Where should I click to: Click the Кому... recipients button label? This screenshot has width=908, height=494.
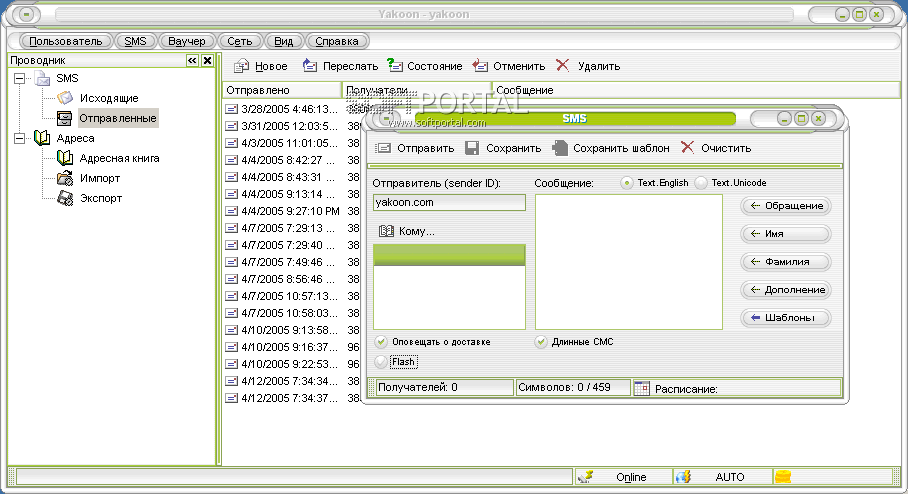coord(417,231)
